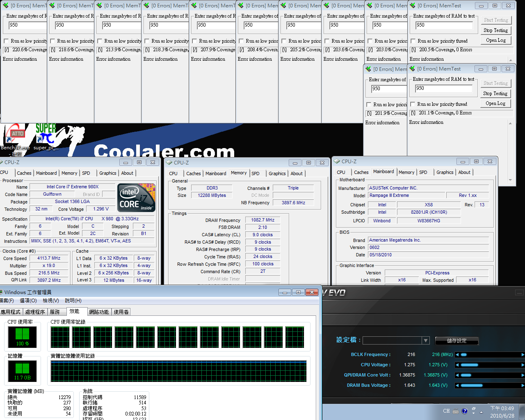The image size is (525, 420).
Task: Click RAM megabytes field in MemTest 200.5% window
Action: pos(443,25)
